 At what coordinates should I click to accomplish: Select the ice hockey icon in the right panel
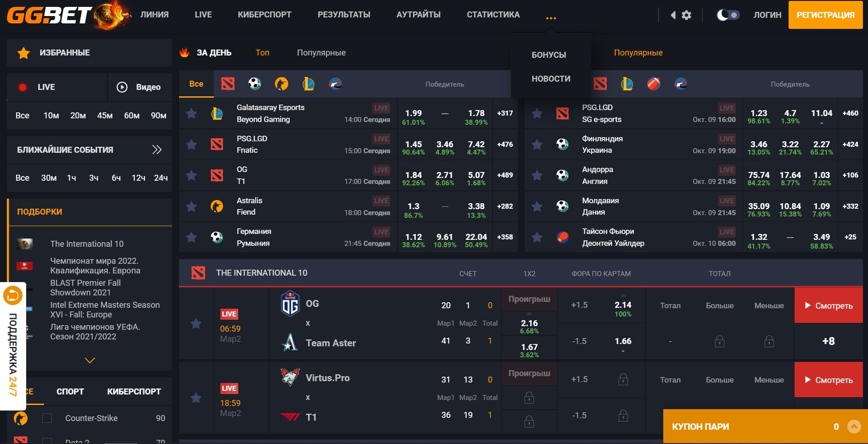(681, 84)
